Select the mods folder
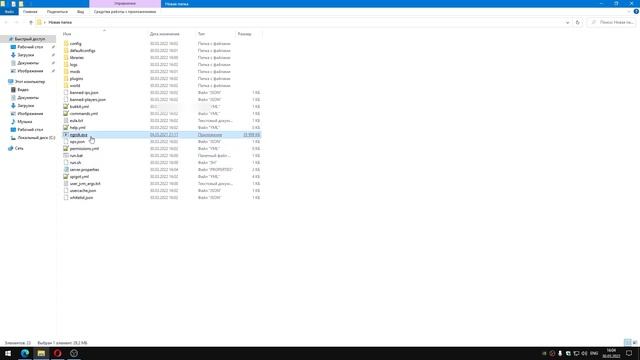This screenshot has height=360, width=640. click(75, 71)
